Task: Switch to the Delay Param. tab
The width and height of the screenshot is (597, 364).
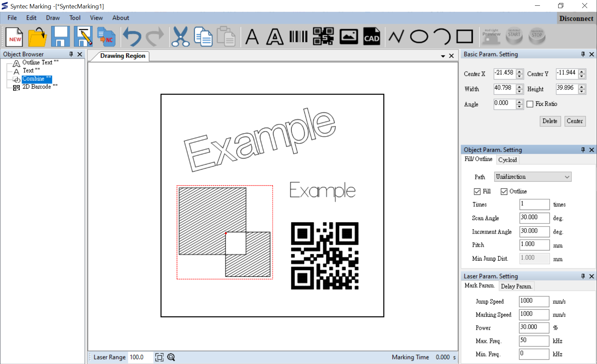Action: click(x=516, y=286)
